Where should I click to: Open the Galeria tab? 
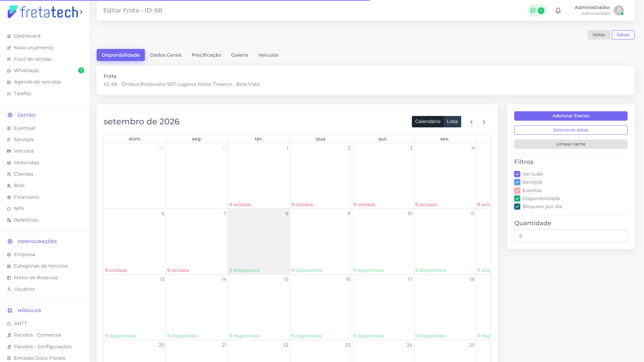point(239,55)
